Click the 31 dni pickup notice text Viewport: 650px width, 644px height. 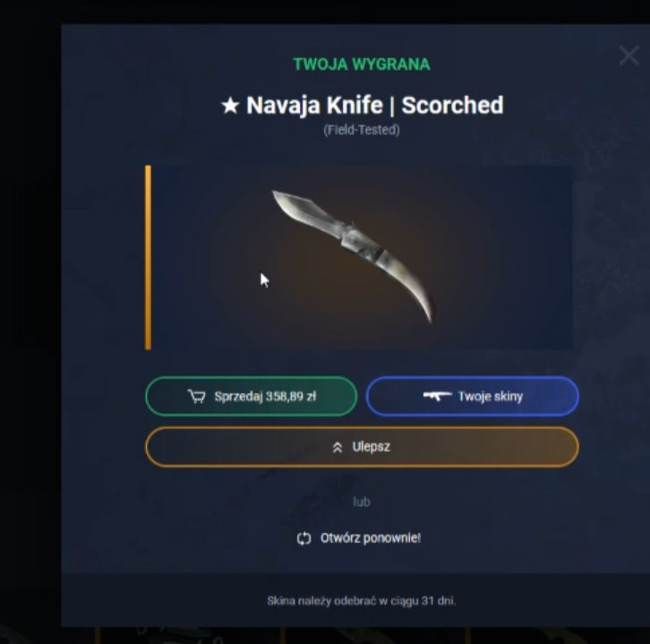(362, 600)
